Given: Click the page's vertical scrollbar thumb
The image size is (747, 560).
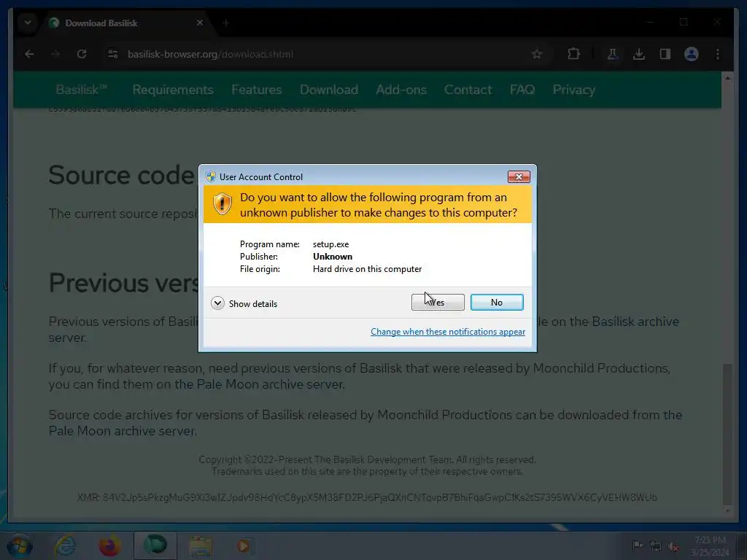Looking at the screenshot, I should (x=727, y=433).
